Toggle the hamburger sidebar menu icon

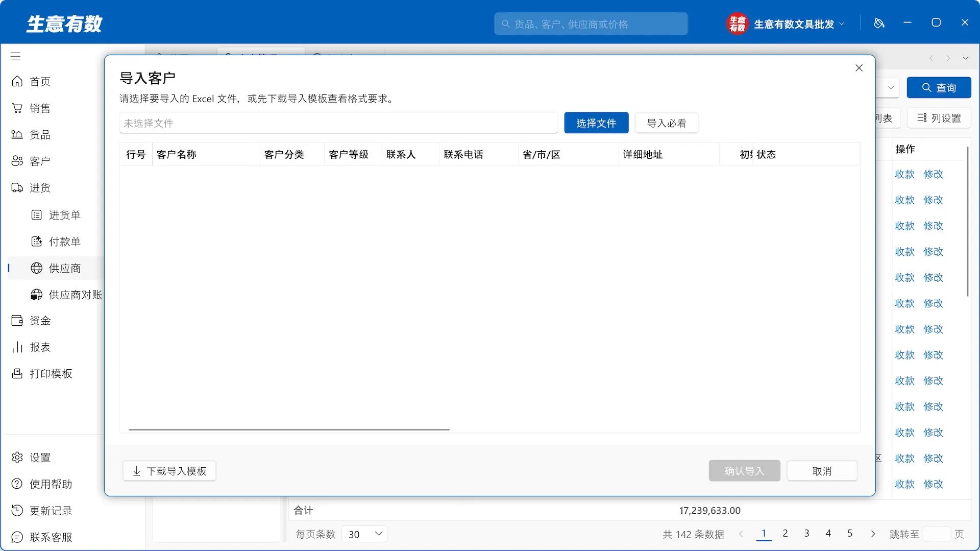point(16,56)
